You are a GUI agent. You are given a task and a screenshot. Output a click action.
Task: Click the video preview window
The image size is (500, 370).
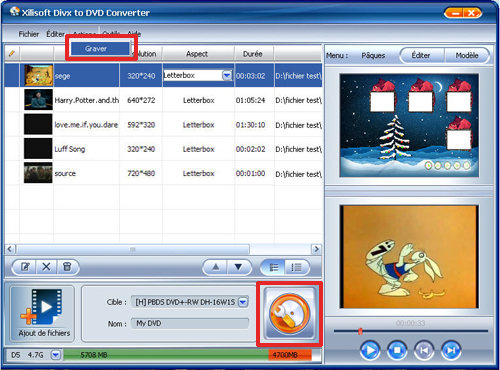pyautogui.click(x=409, y=257)
